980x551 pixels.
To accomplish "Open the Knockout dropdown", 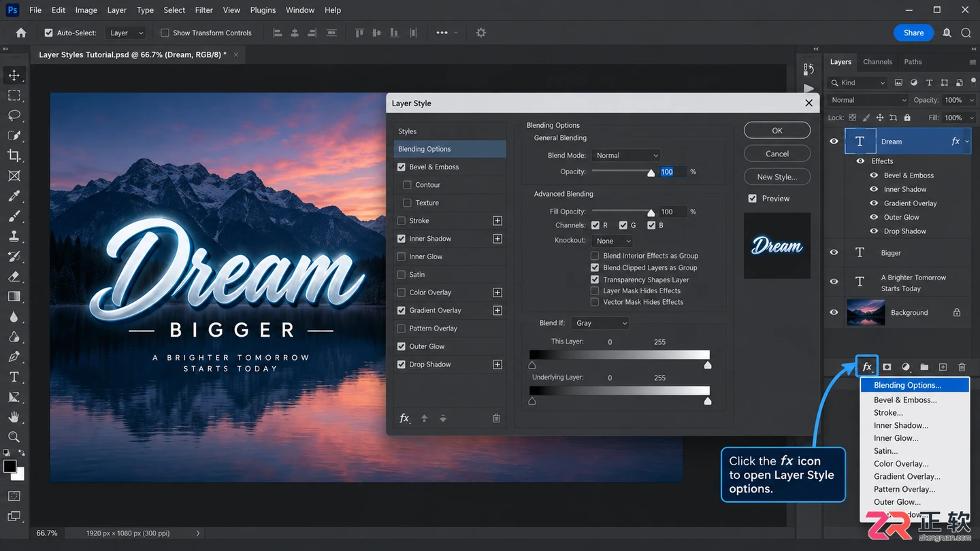I will click(612, 241).
